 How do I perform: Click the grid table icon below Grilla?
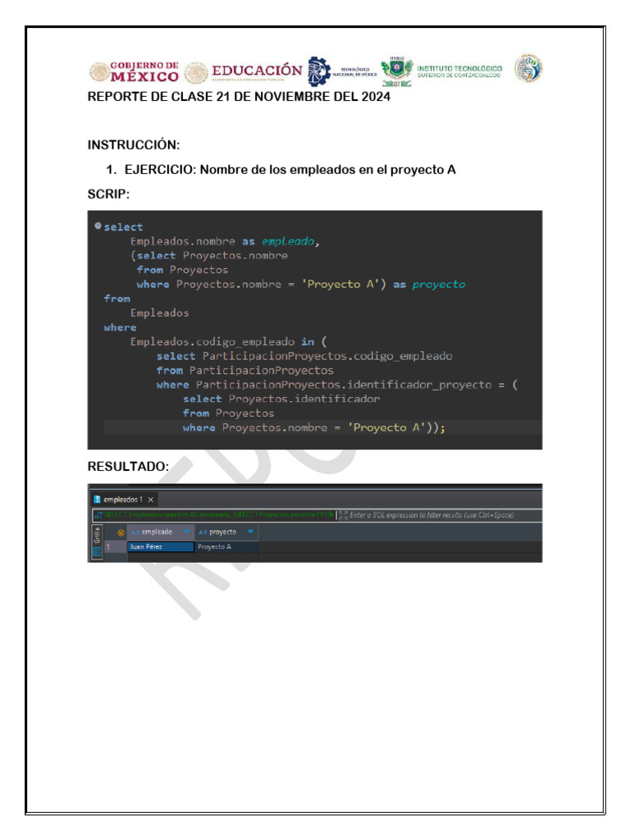coord(97,551)
